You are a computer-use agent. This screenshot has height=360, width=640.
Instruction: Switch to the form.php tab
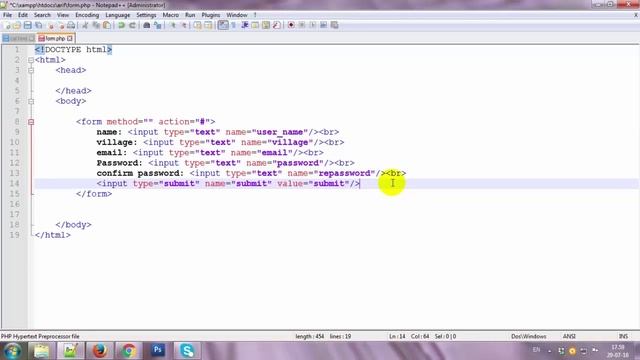click(55, 38)
